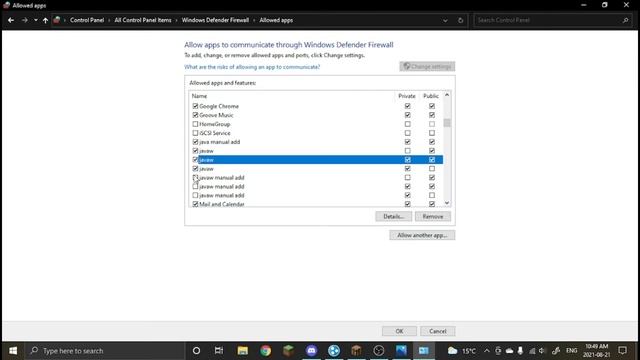Click the Control Panel breadcrumb

coord(87,20)
